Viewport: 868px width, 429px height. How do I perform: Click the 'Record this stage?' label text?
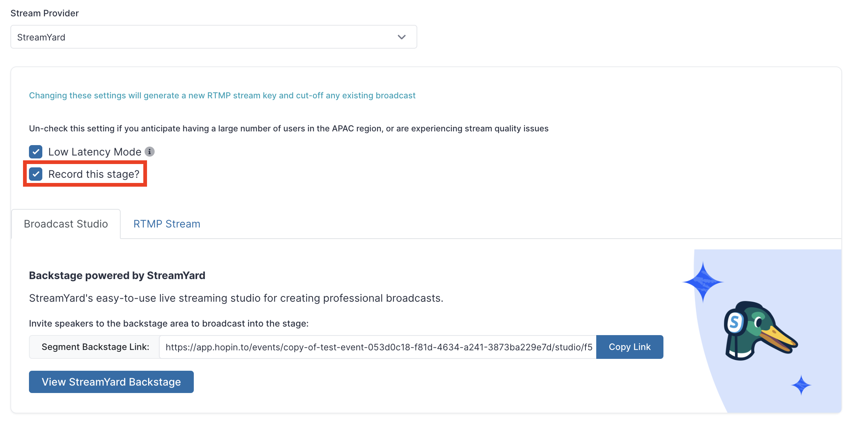pyautogui.click(x=94, y=174)
